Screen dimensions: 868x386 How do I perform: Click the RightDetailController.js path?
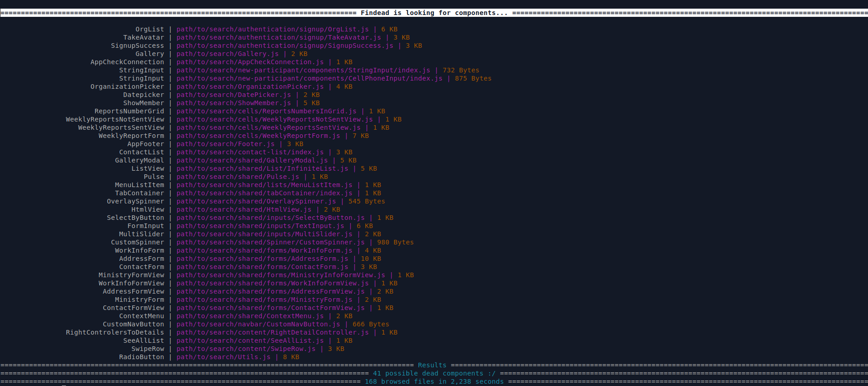click(273, 332)
